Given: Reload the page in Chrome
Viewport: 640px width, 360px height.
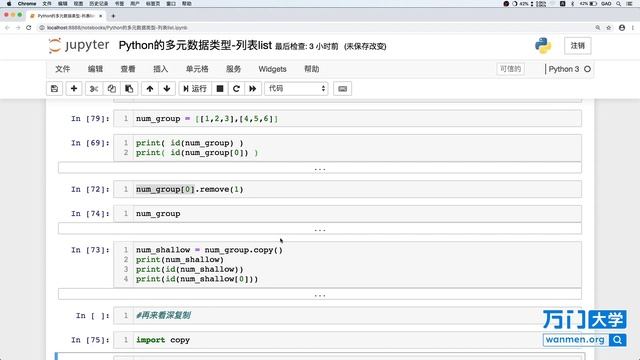Looking at the screenshot, I should [x=29, y=28].
